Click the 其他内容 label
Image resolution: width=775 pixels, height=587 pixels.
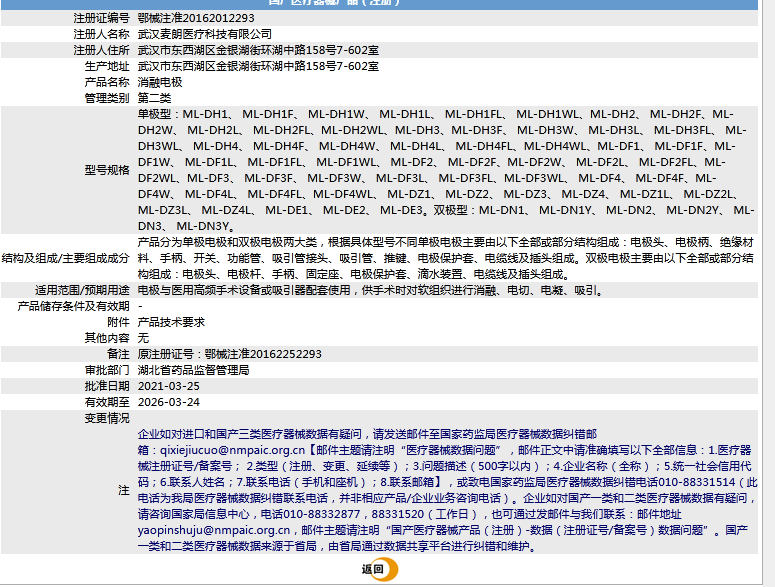pyautogui.click(x=107, y=338)
